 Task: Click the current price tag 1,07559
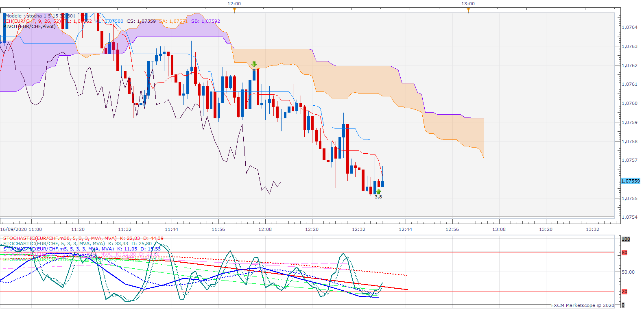[631, 181]
